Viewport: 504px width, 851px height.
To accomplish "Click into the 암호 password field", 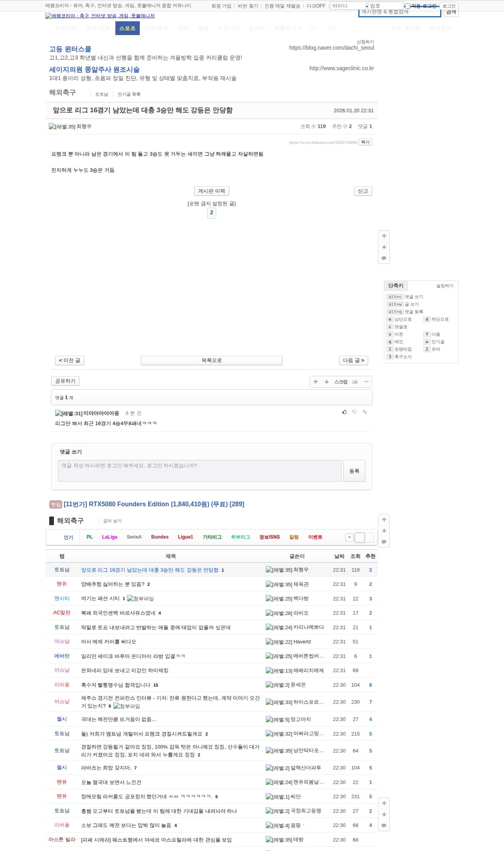I will [386, 6].
